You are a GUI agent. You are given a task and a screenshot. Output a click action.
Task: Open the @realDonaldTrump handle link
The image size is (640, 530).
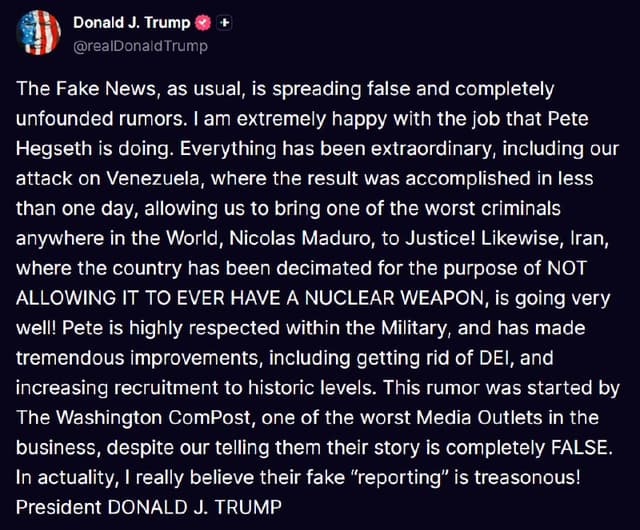click(x=140, y=46)
